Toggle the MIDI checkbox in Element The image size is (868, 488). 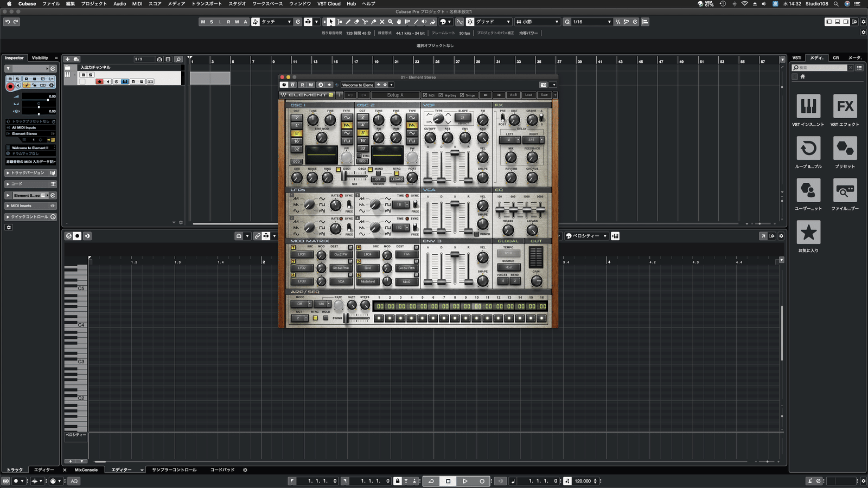pos(425,95)
